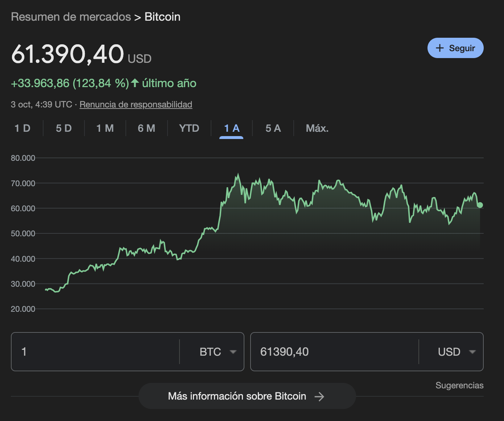Click the current price dot on chart
This screenshot has height=421, width=504.
pos(480,205)
